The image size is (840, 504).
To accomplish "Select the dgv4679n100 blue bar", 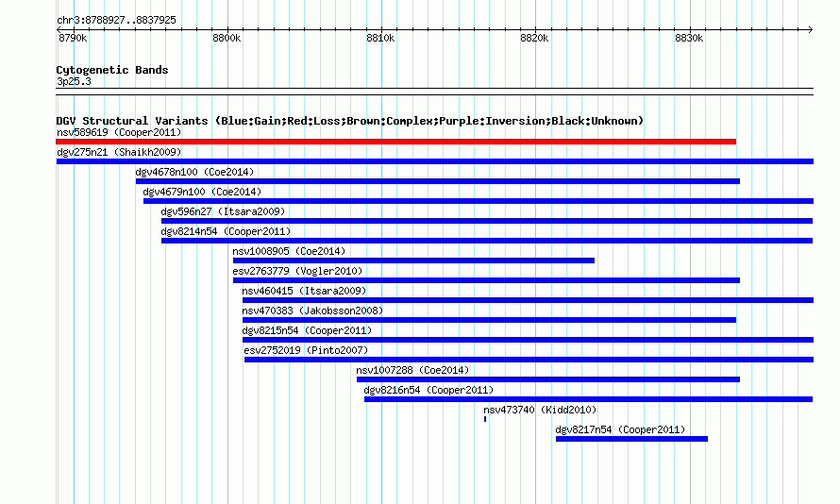I will [x=479, y=201].
